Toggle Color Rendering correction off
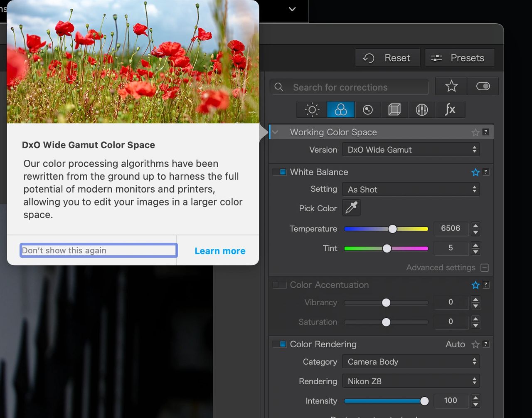Viewport: 532px width, 418px height. tap(279, 344)
